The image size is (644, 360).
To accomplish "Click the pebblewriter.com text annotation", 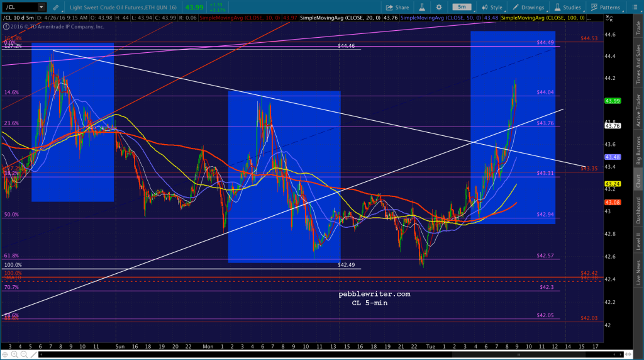I will (374, 294).
